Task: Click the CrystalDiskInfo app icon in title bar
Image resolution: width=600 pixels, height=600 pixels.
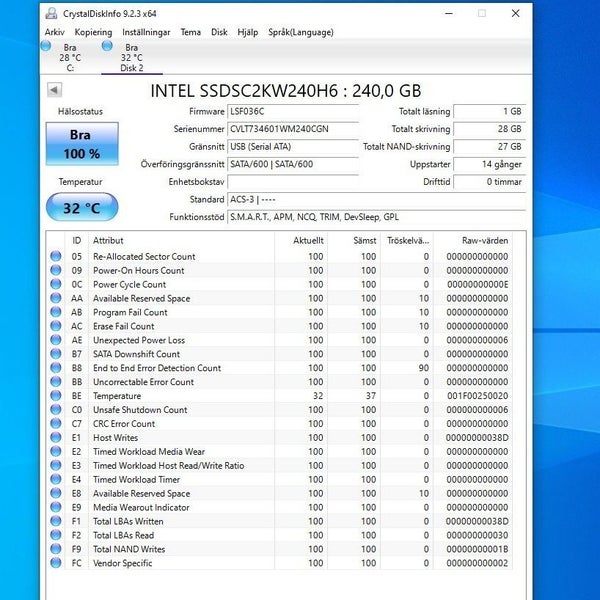Action: click(x=51, y=13)
